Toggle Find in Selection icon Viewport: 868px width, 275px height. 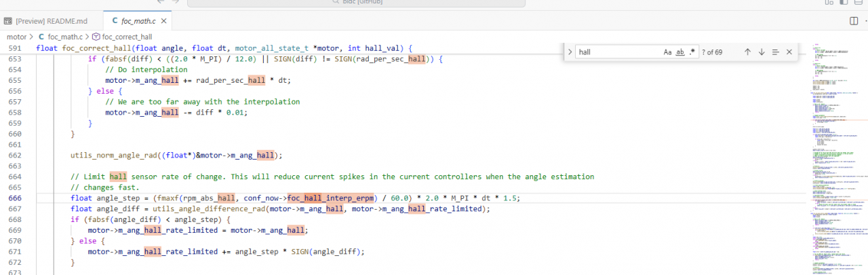click(x=775, y=52)
